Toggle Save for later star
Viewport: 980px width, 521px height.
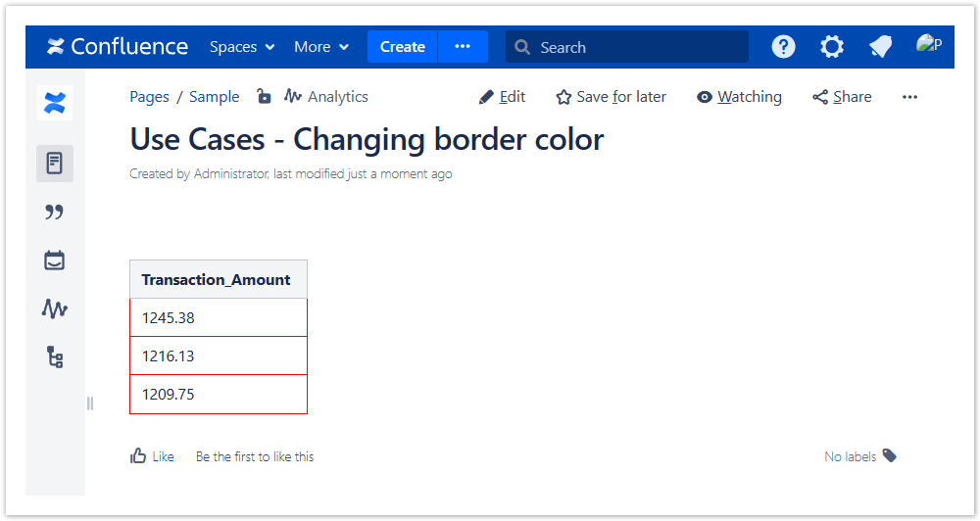611,97
